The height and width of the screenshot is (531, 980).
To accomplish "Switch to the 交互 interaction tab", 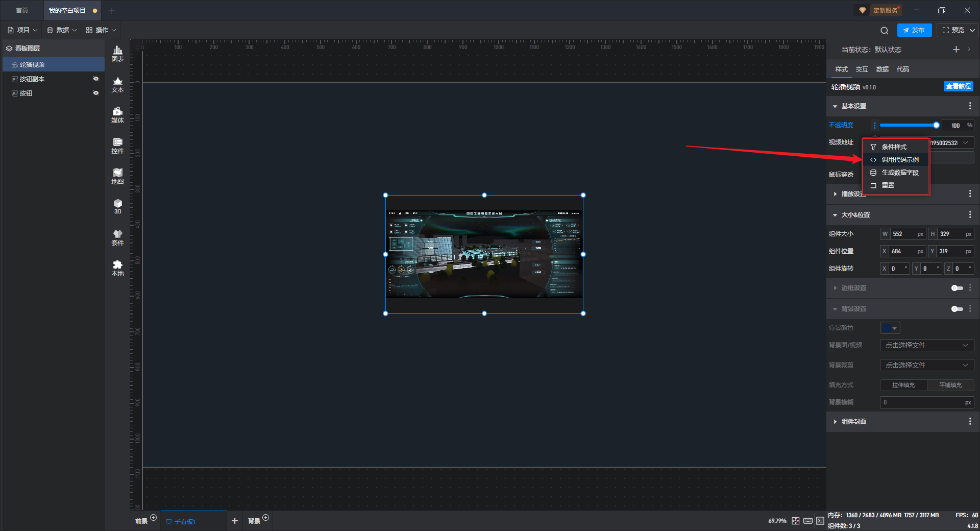I will (862, 69).
